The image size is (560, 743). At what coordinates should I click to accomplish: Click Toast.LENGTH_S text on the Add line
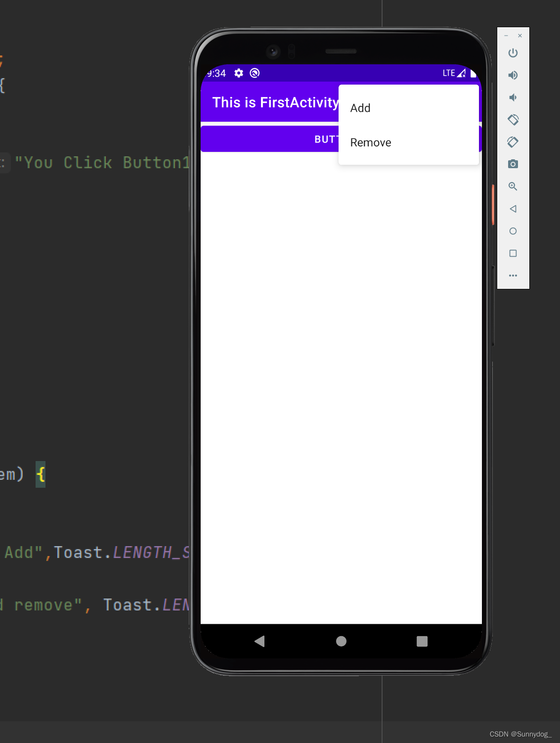tap(122, 552)
